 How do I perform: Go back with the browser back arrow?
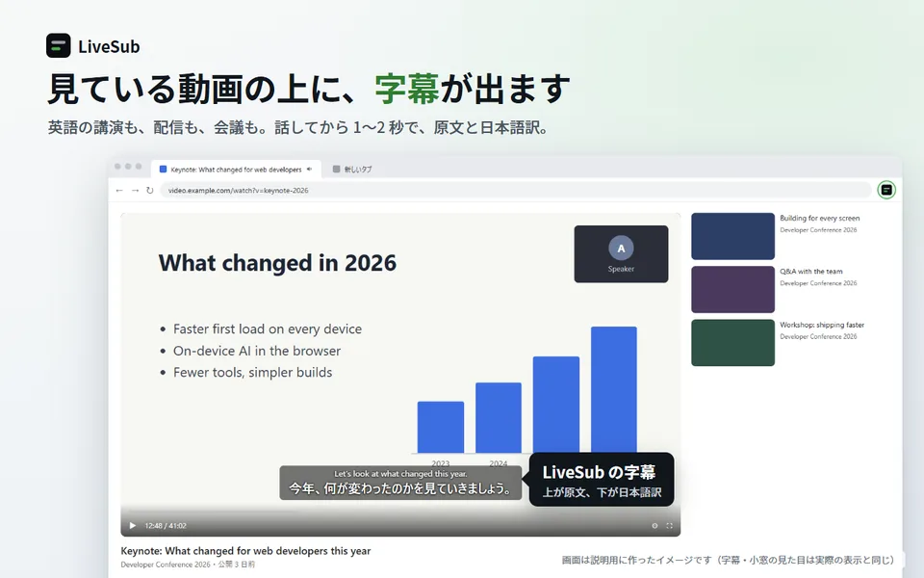(x=119, y=191)
